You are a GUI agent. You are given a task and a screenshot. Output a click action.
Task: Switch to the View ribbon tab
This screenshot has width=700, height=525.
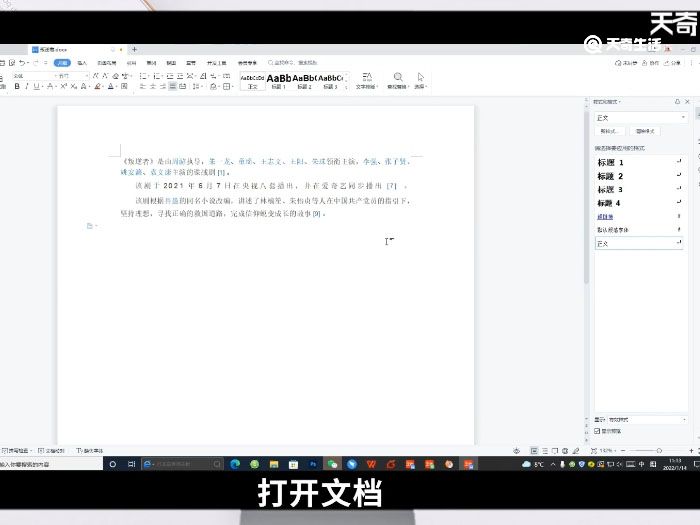171,63
